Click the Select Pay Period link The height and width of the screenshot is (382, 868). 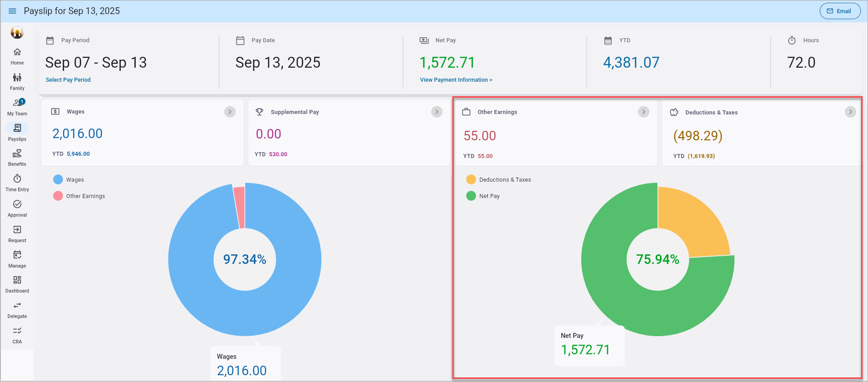[x=68, y=80]
